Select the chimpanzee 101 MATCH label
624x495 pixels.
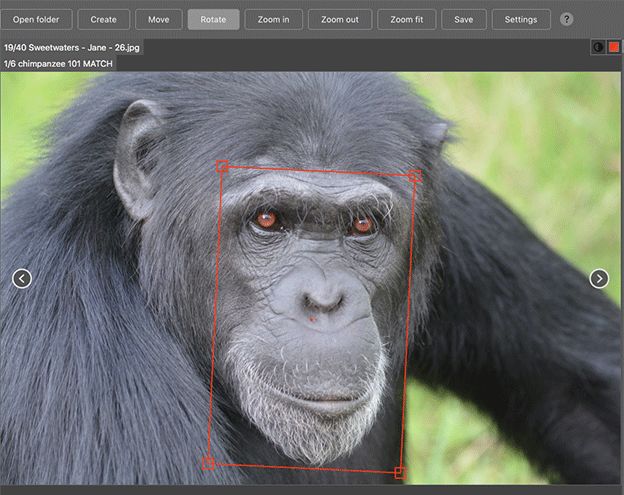tap(65, 64)
